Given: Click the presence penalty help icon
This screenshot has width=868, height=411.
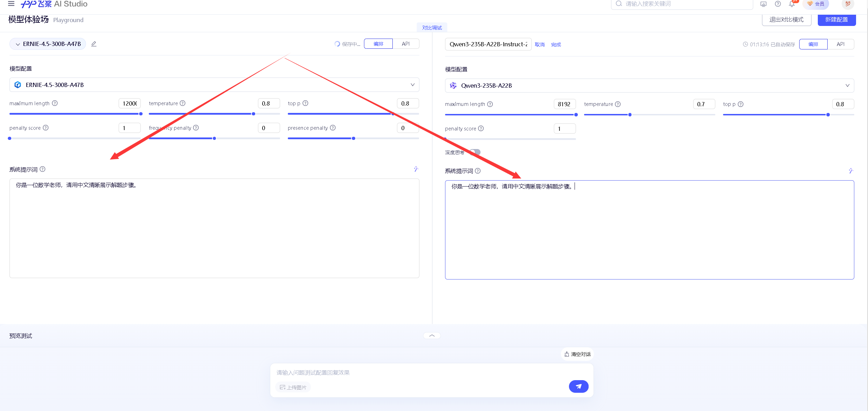Looking at the screenshot, I should (x=333, y=128).
